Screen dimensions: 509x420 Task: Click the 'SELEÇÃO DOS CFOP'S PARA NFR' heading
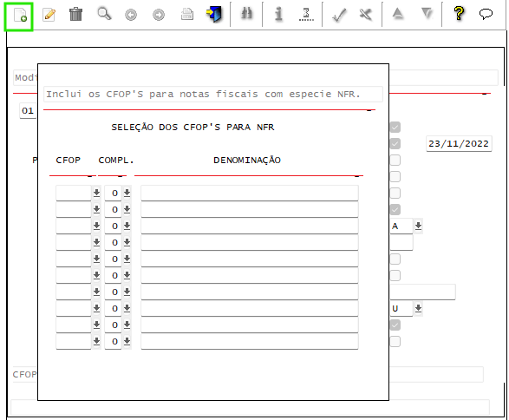pos(193,127)
